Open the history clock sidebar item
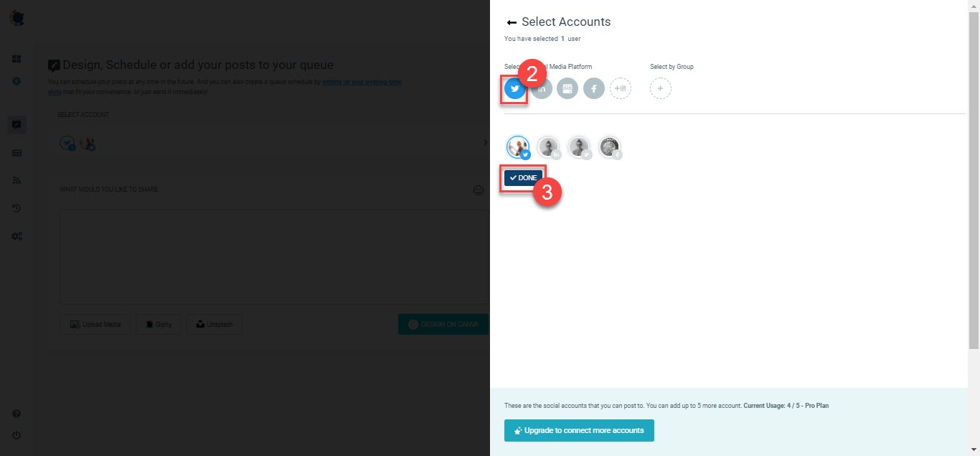Image resolution: width=980 pixels, height=456 pixels. pyautogui.click(x=17, y=208)
